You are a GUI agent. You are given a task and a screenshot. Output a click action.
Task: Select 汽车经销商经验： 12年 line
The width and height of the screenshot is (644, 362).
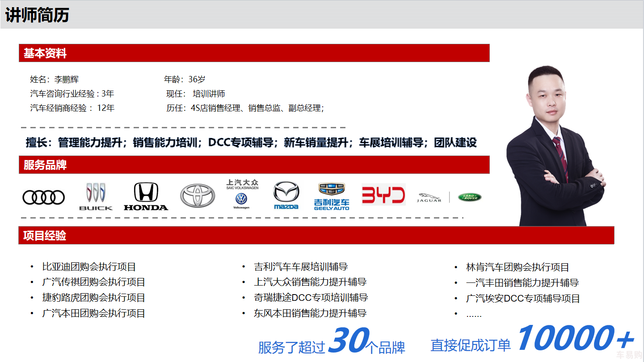click(72, 108)
